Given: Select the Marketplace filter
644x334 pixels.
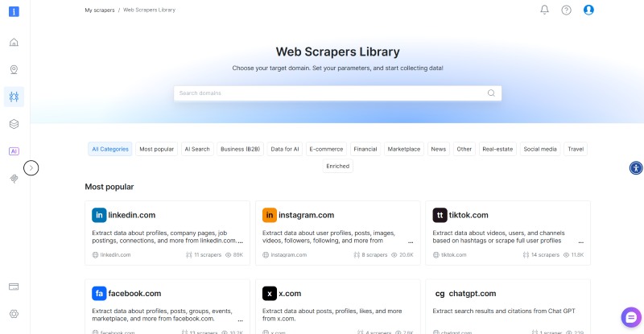Looking at the screenshot, I should 404,149.
